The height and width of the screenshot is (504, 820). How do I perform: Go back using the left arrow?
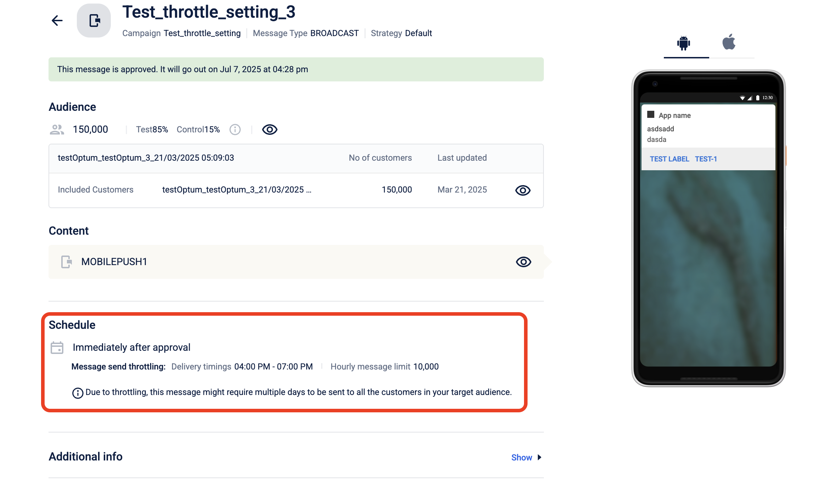click(x=57, y=21)
